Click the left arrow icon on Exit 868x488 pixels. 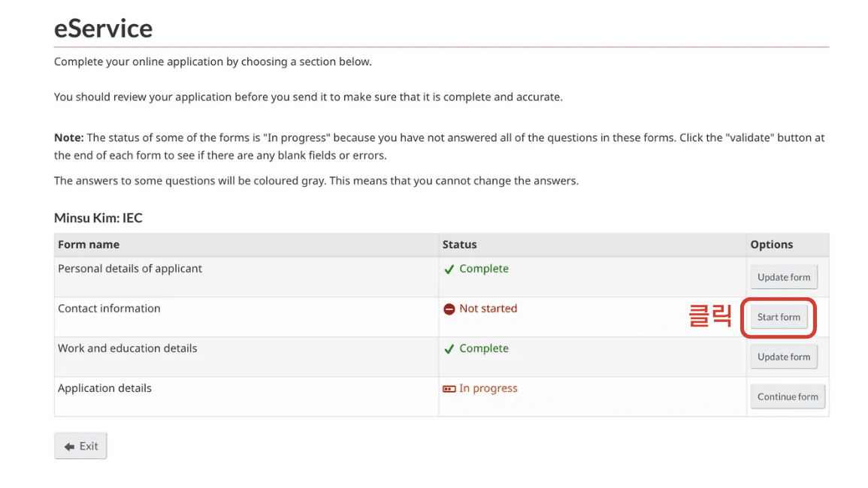coord(69,447)
